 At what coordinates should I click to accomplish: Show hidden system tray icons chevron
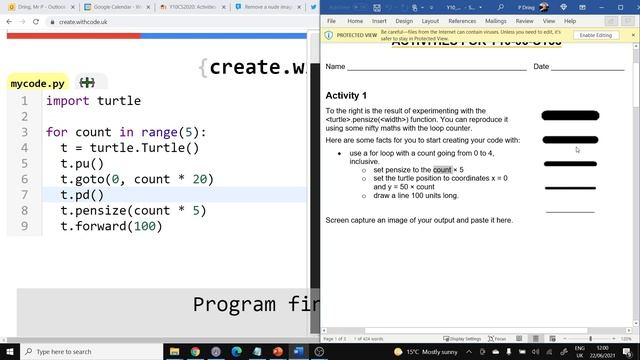tap(469, 351)
